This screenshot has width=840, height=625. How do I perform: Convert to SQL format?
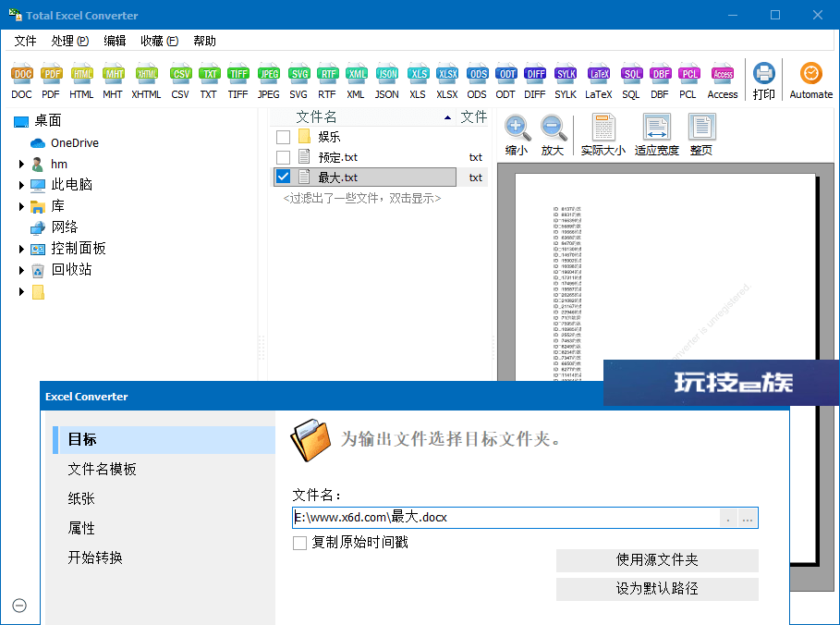[x=631, y=80]
